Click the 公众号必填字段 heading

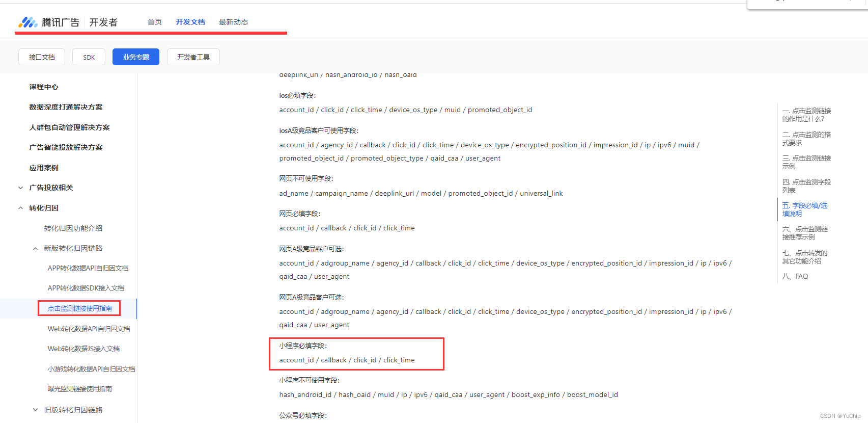click(x=303, y=415)
